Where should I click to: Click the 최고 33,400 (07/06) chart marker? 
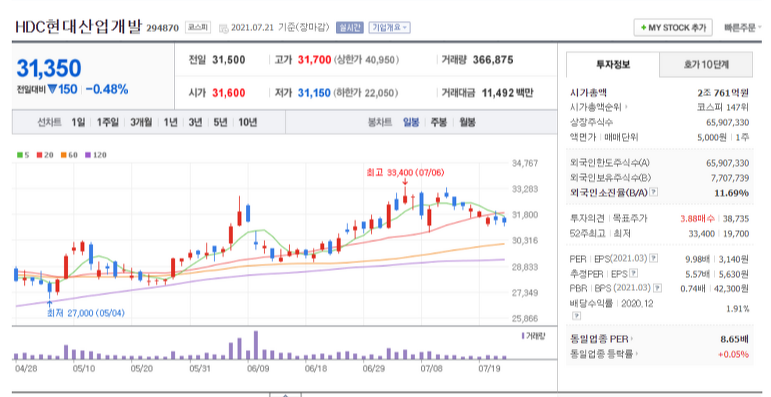[x=405, y=173]
